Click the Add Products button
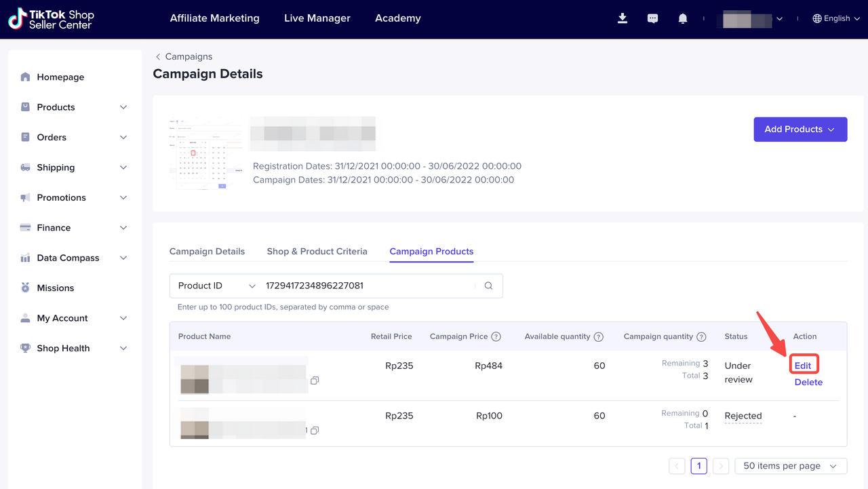This screenshot has width=868, height=489. pos(800,129)
